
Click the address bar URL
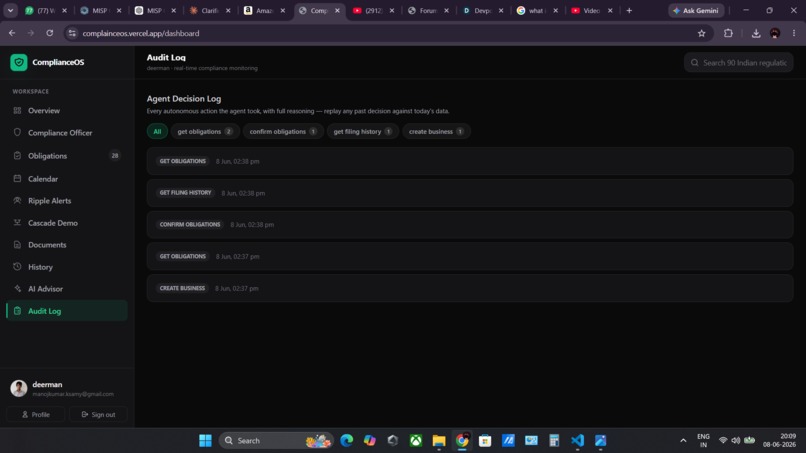pos(141,33)
